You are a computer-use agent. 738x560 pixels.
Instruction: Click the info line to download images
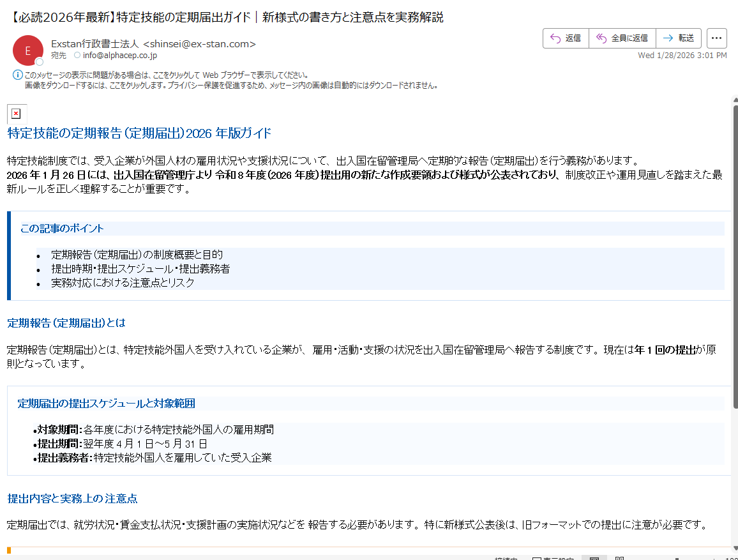point(230,85)
